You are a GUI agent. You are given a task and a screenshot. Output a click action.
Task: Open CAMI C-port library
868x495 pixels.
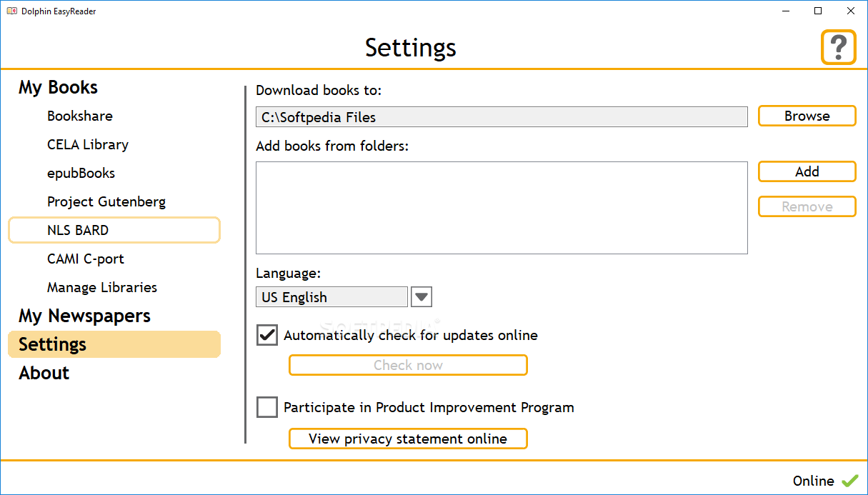pos(86,259)
